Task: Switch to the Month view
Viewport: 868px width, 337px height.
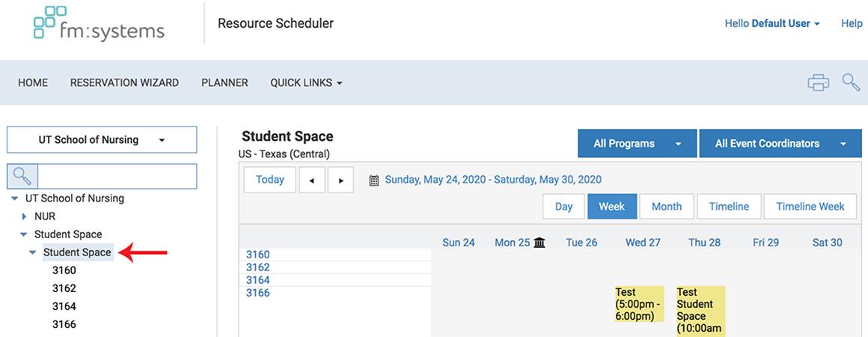Action: 666,207
